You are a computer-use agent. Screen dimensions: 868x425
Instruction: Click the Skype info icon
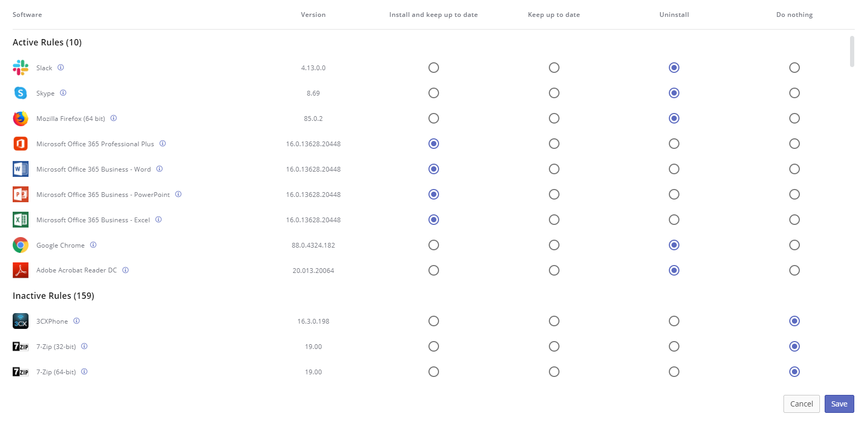[x=63, y=93]
